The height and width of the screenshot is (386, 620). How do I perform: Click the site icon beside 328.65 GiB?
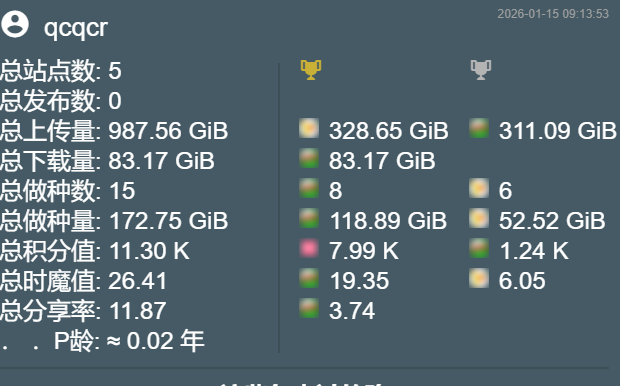point(309,128)
